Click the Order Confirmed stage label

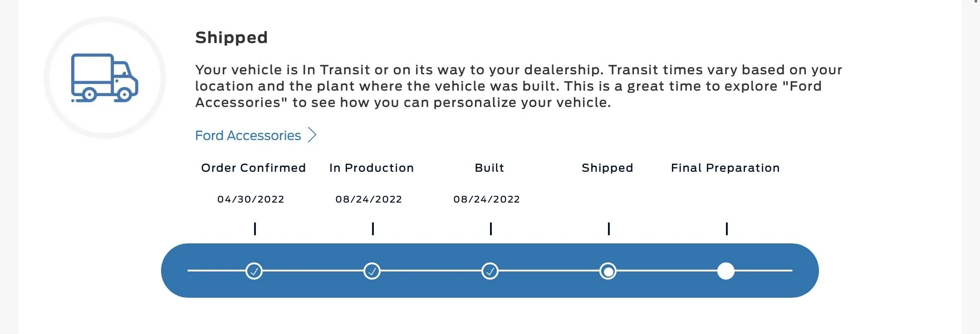(x=253, y=168)
